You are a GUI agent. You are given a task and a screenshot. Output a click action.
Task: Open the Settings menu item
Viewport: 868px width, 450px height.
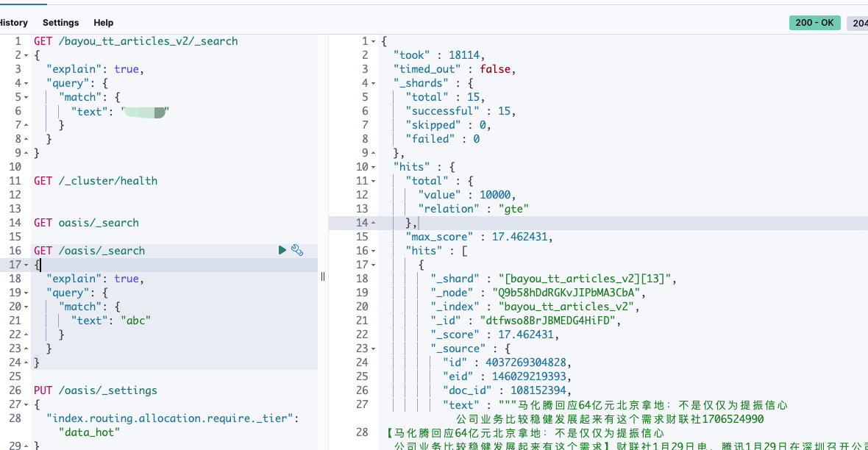61,23
